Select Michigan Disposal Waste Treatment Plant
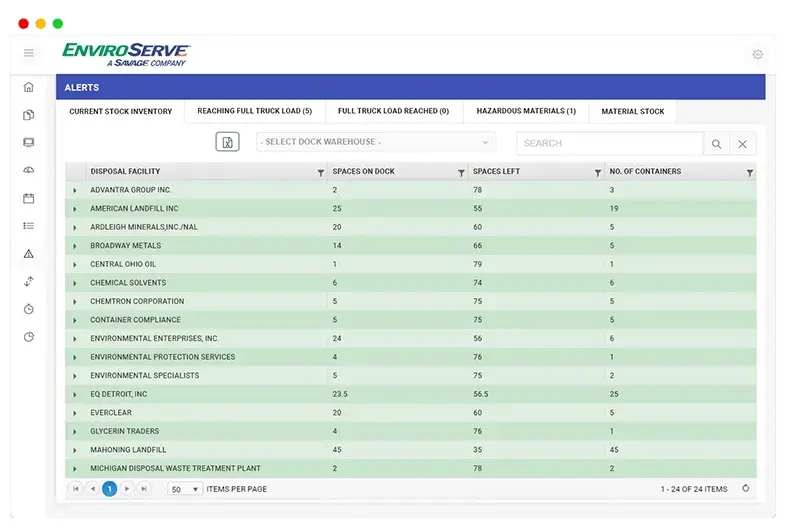 [175, 468]
